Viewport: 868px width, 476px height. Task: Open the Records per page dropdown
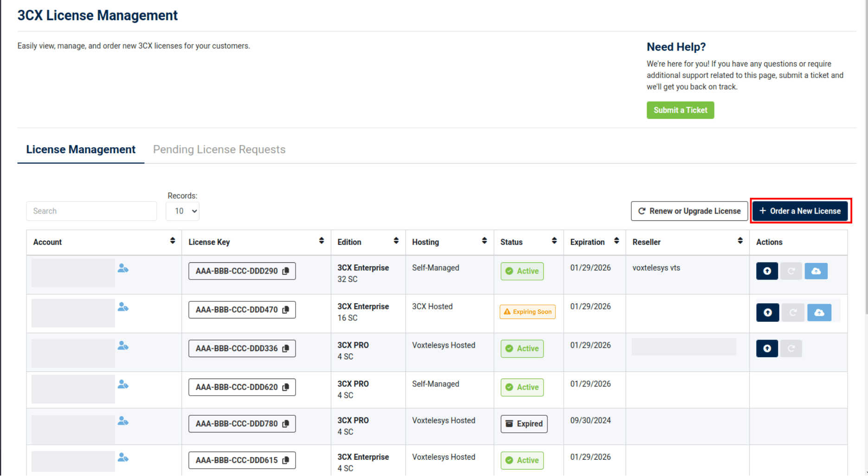tap(183, 211)
